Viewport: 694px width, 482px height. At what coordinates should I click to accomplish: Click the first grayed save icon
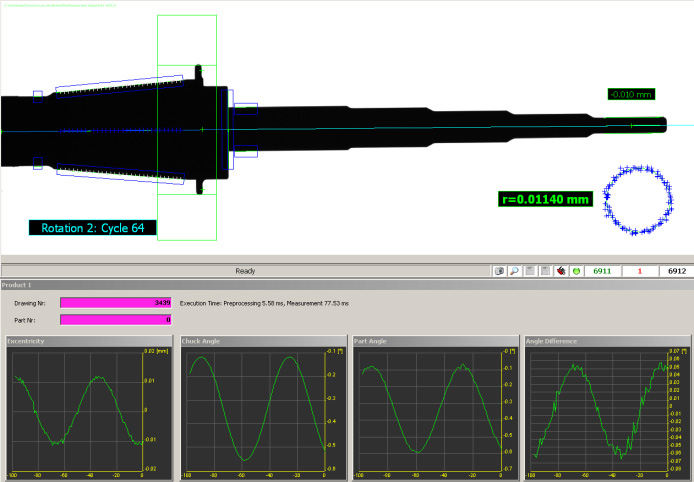[x=529, y=271]
